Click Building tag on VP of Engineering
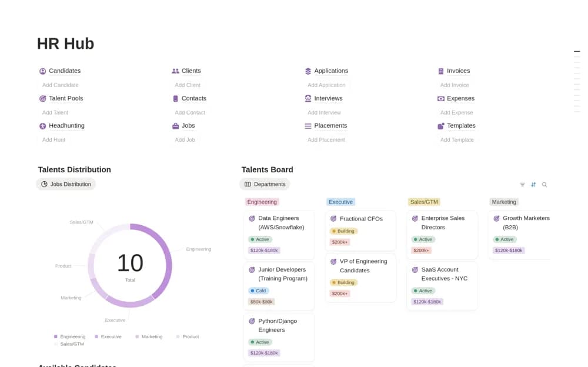588x367 pixels. (x=343, y=282)
